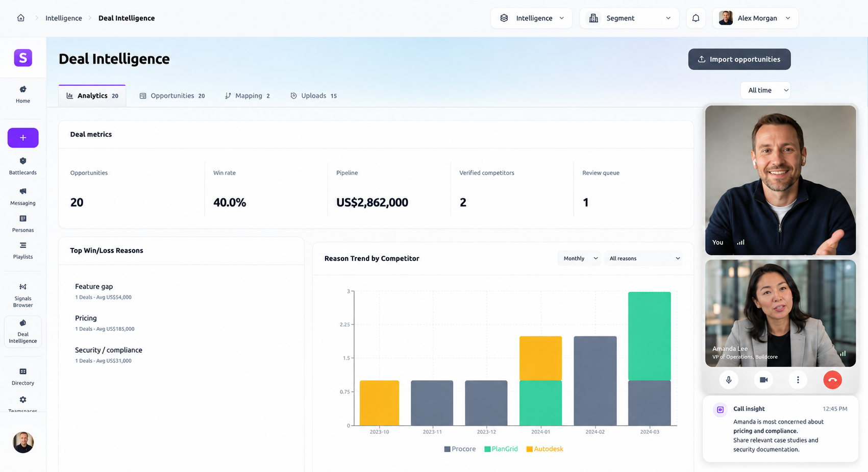Click the Autodesk segment of 2024-01 bar
Image resolution: width=868 pixels, height=472 pixels.
540,358
